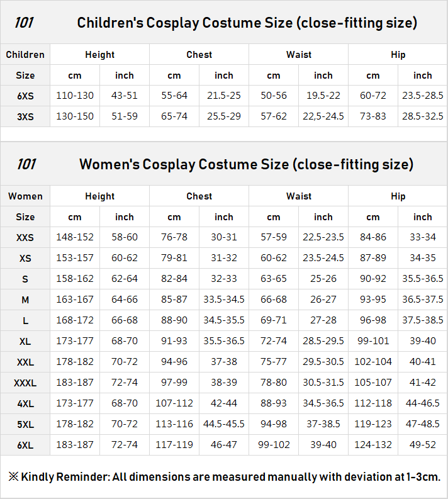The width and height of the screenshot is (448, 499).
Task: Click the Kindly Reminder note text
Action: pyautogui.click(x=224, y=477)
